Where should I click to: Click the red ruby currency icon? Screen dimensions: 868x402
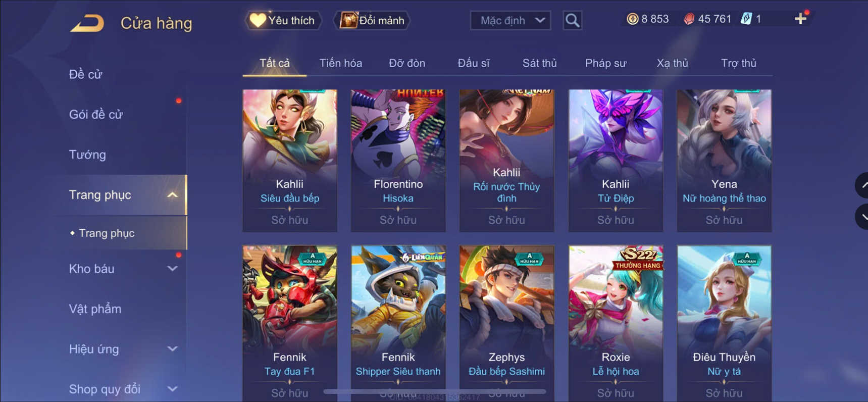[689, 19]
